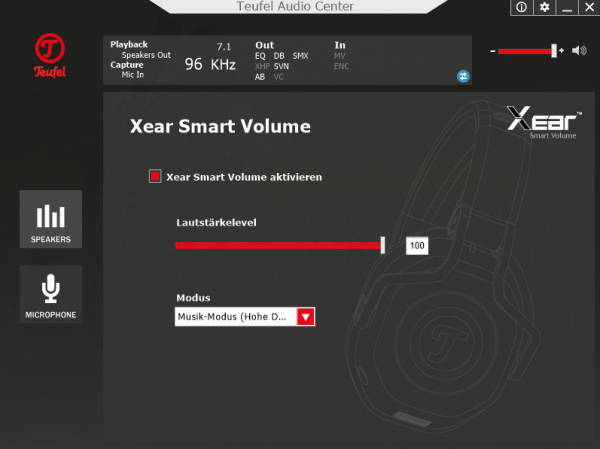
Task: Adjust the master volume slider
Action: click(527, 51)
